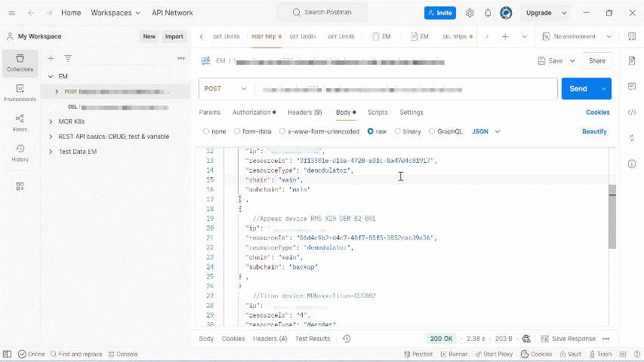Screen dimensions: 644x362
Task: Open the Collections sidebar panel
Action: (x=20, y=63)
